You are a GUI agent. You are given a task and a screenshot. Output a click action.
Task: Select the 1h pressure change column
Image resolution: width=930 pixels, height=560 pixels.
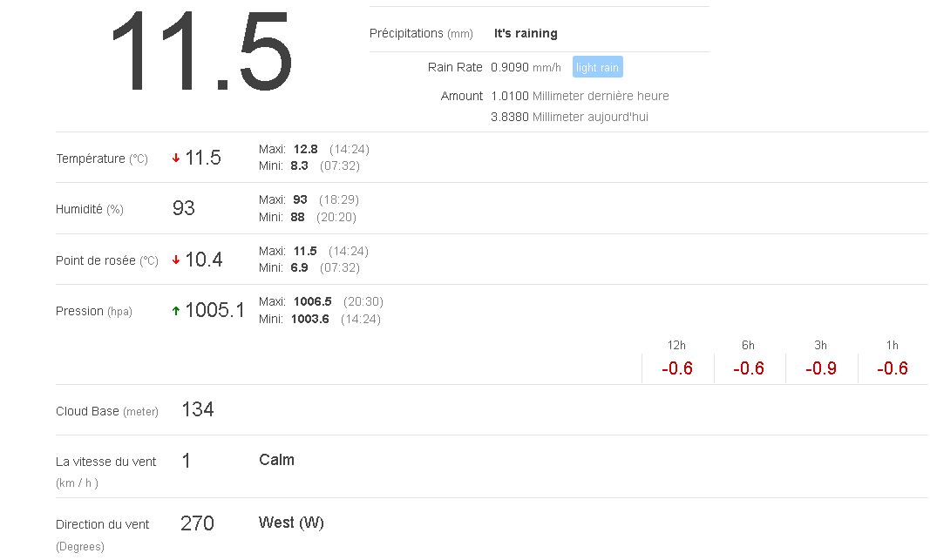pos(893,359)
